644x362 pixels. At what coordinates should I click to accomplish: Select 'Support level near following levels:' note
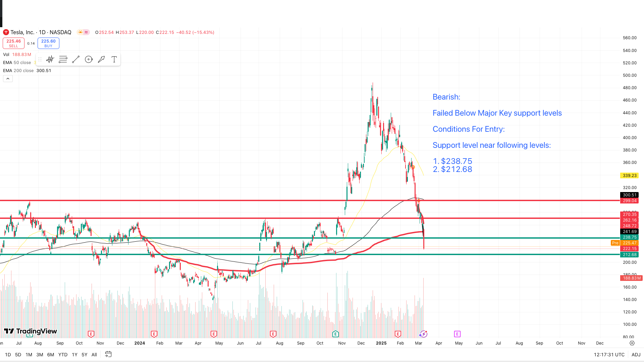(492, 145)
